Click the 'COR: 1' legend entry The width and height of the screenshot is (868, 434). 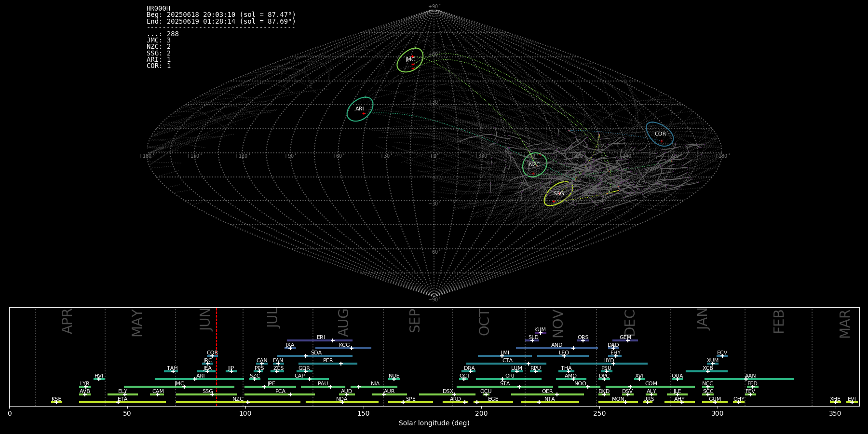click(159, 66)
